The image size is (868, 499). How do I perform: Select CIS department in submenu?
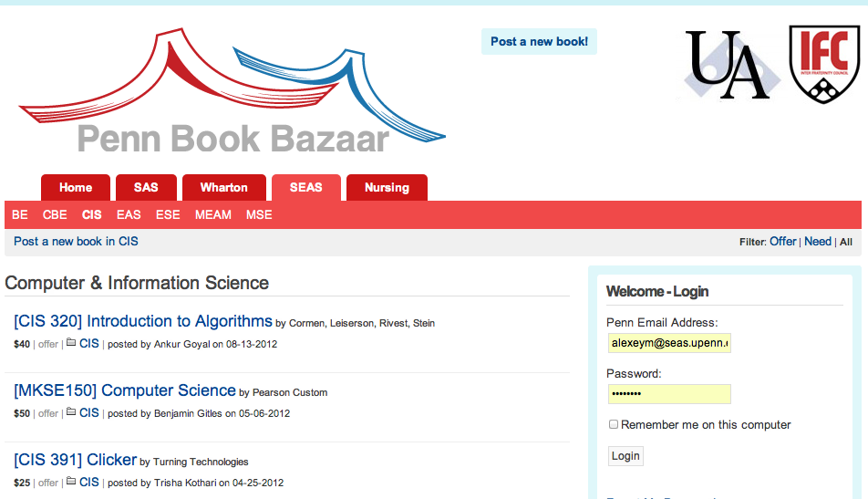click(92, 215)
